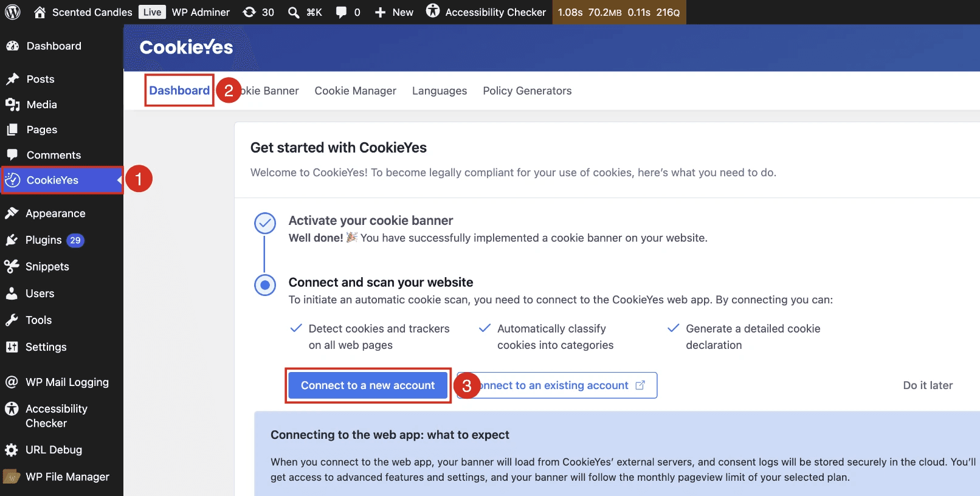Screen dimensions: 980x496
Task: Click the Activate your cookie banner heading
Action: (x=371, y=221)
